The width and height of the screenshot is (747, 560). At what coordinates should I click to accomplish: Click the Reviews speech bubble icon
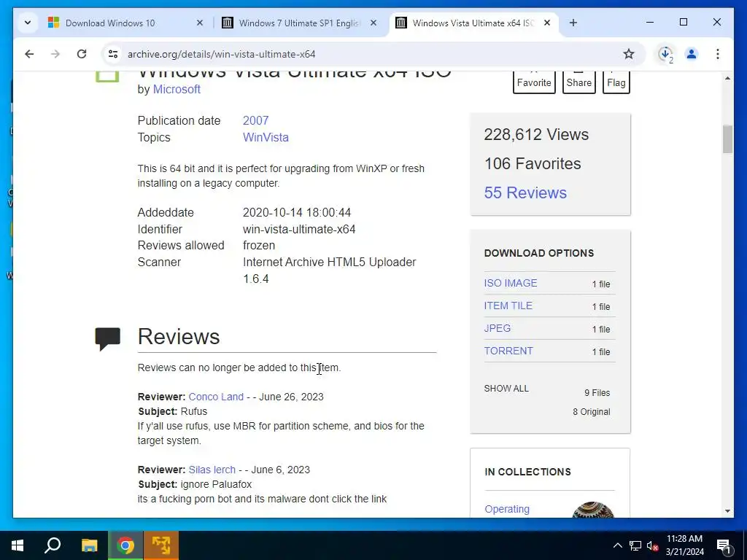coord(108,338)
